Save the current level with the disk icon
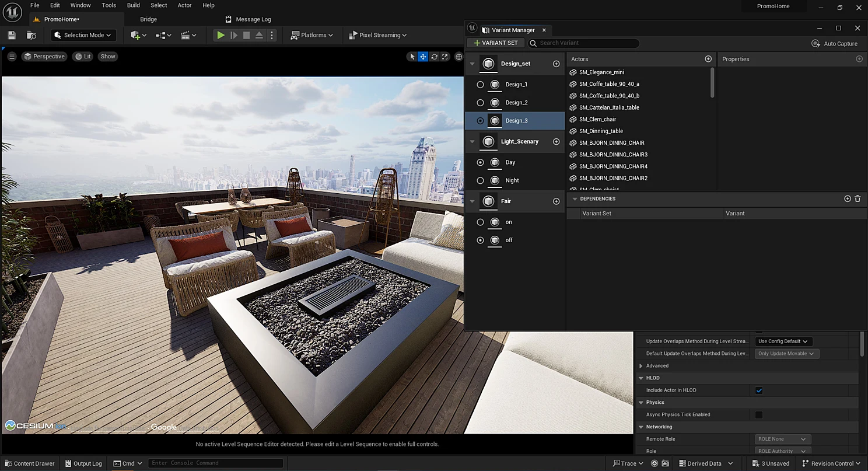 tap(12, 35)
